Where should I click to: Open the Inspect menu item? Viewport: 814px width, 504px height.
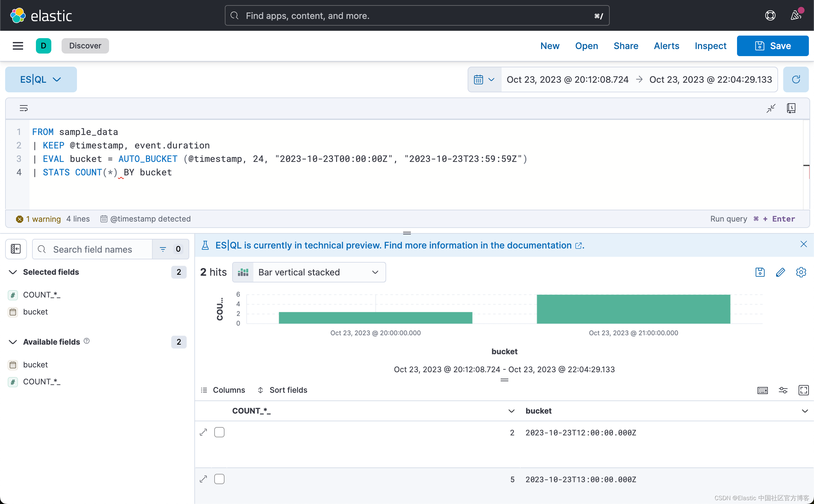click(x=710, y=46)
